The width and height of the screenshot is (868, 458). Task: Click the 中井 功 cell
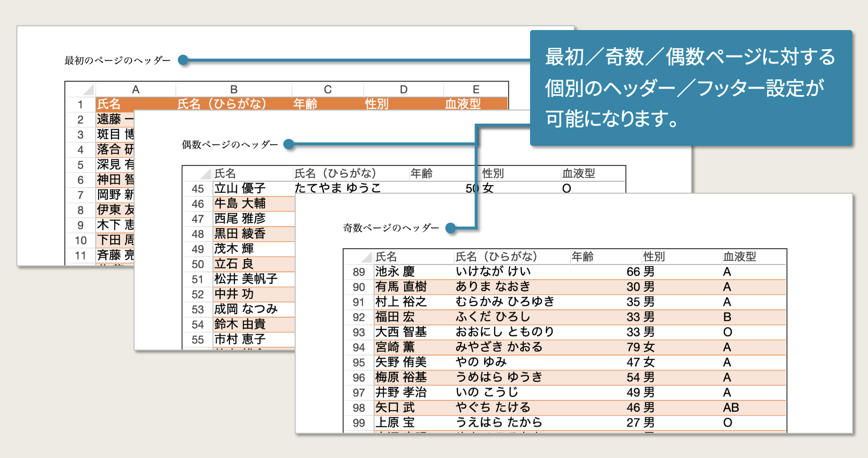click(x=254, y=294)
